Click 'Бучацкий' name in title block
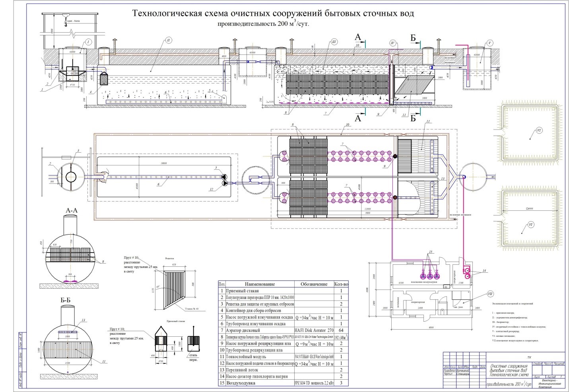 tap(463, 370)
